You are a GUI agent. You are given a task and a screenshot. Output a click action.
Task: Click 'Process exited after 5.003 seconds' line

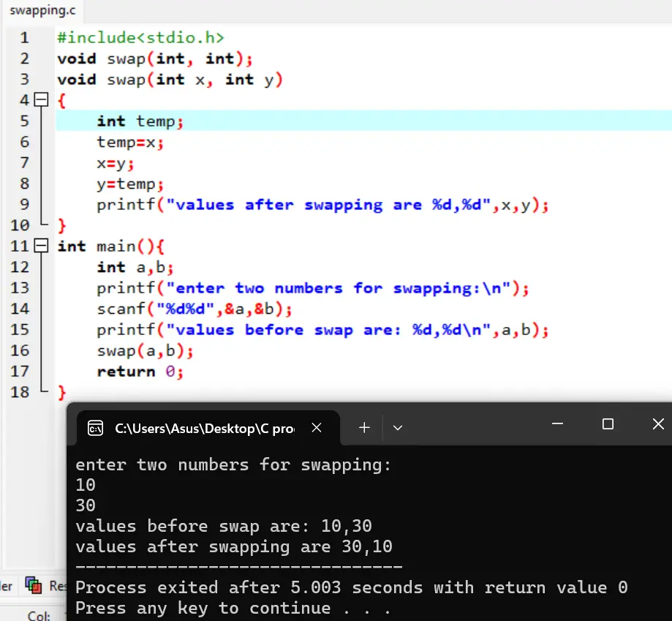click(x=352, y=587)
